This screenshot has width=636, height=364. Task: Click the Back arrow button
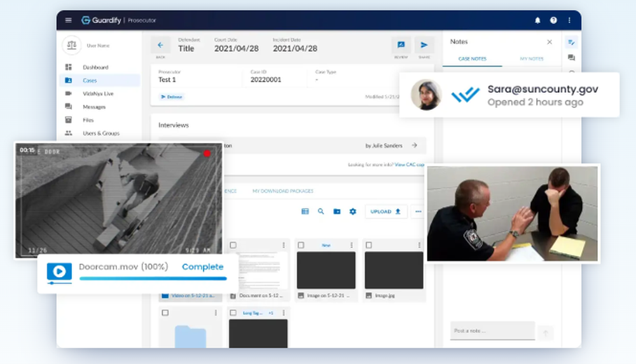pyautogui.click(x=161, y=45)
